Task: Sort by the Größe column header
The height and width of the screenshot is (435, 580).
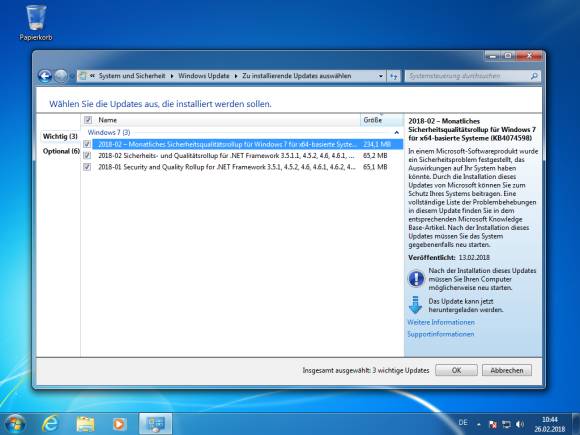Action: click(x=381, y=120)
